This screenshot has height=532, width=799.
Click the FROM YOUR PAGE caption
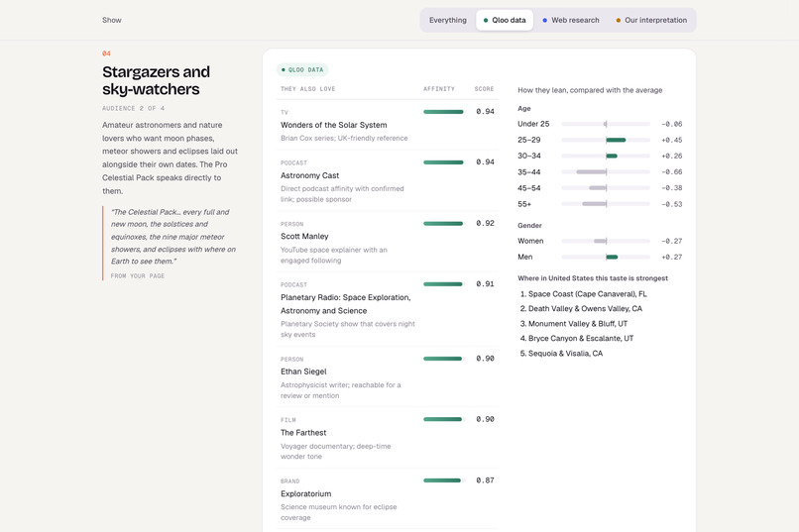coord(138,276)
